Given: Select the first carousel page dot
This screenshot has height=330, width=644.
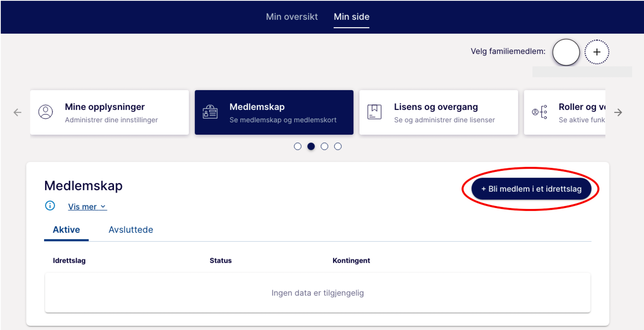Looking at the screenshot, I should coord(297,146).
